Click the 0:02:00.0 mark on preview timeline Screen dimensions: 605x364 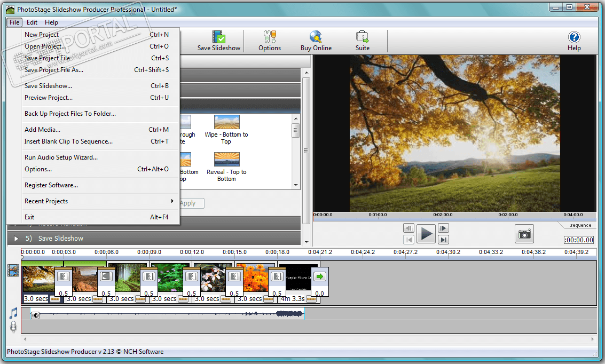[443, 215]
